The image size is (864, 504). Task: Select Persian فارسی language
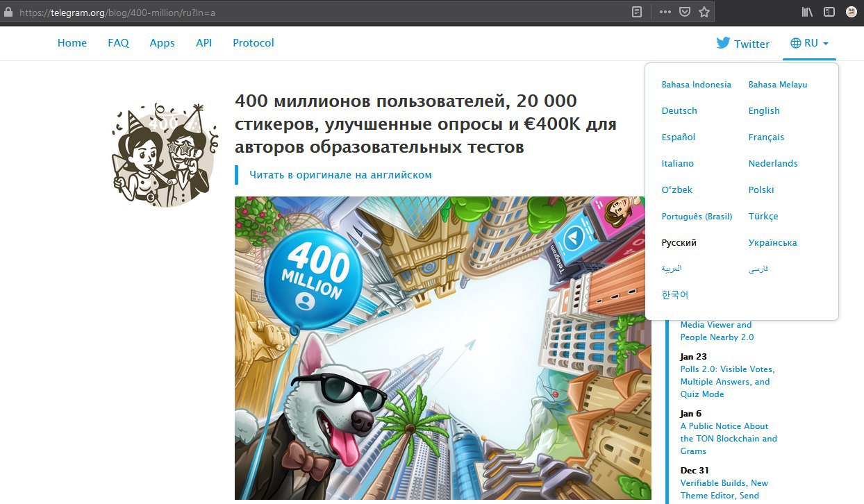pyautogui.click(x=758, y=269)
